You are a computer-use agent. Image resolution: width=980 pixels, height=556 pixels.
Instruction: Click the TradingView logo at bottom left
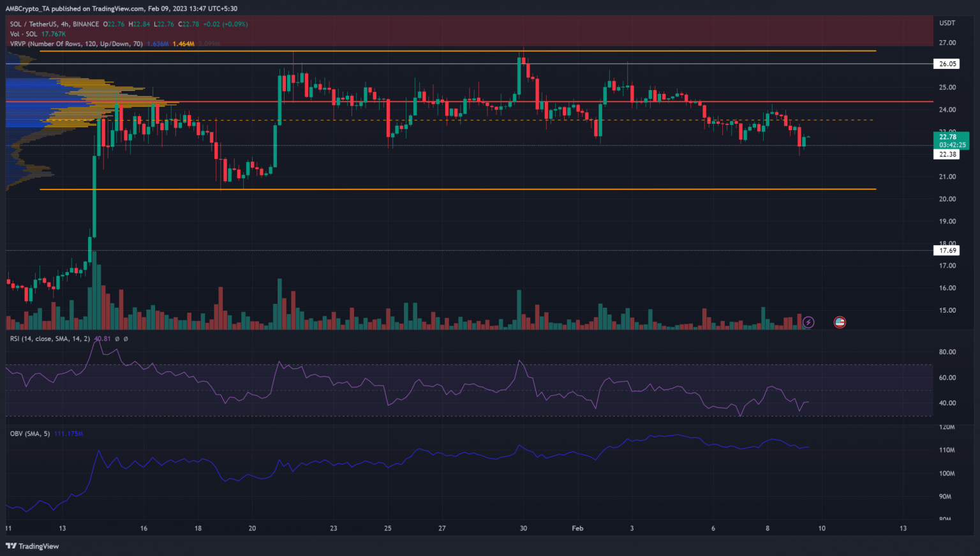[x=33, y=546]
